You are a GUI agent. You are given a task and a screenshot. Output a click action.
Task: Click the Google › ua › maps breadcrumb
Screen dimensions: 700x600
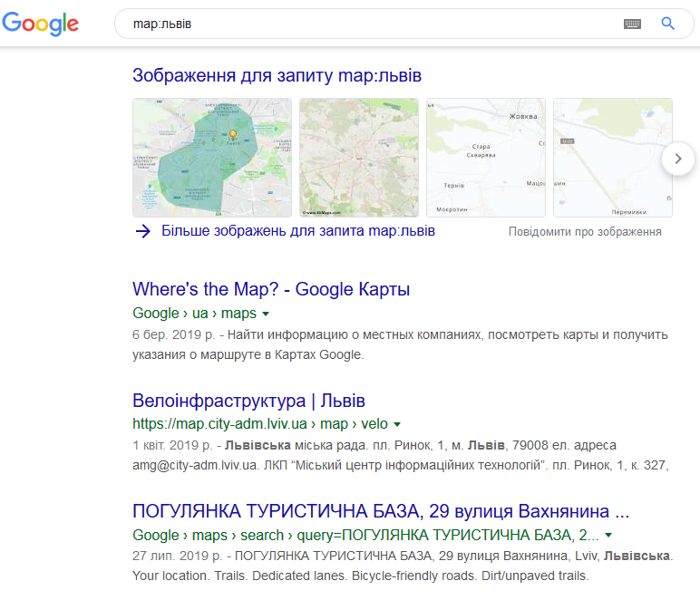[194, 314]
